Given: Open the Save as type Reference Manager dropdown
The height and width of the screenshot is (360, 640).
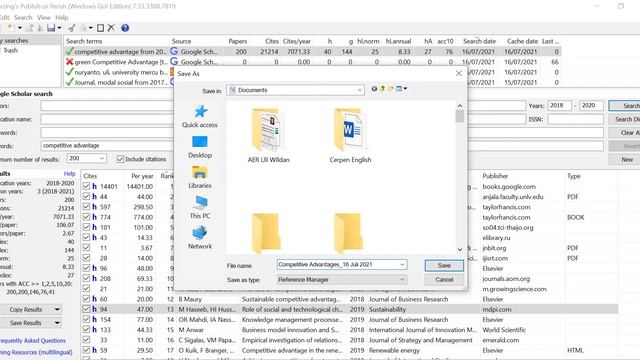Looking at the screenshot, I should pos(402,280).
